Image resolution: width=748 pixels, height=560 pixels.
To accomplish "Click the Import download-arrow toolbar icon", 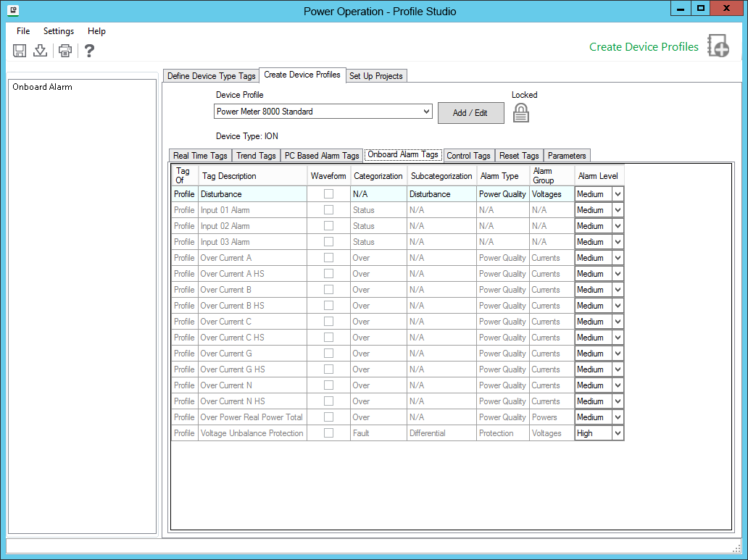I will [x=41, y=51].
